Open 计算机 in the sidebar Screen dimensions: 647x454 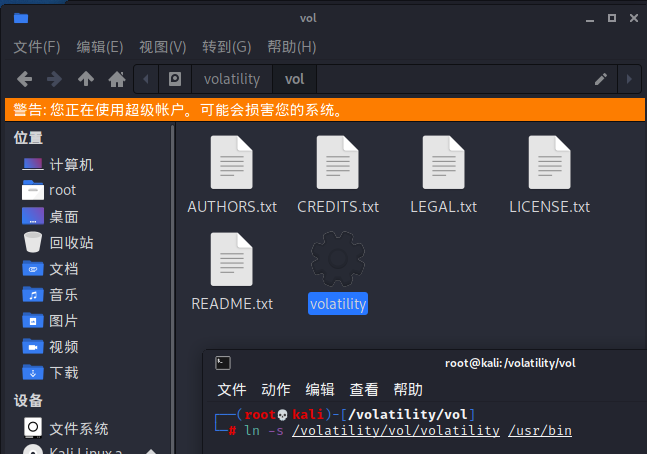pos(58,165)
